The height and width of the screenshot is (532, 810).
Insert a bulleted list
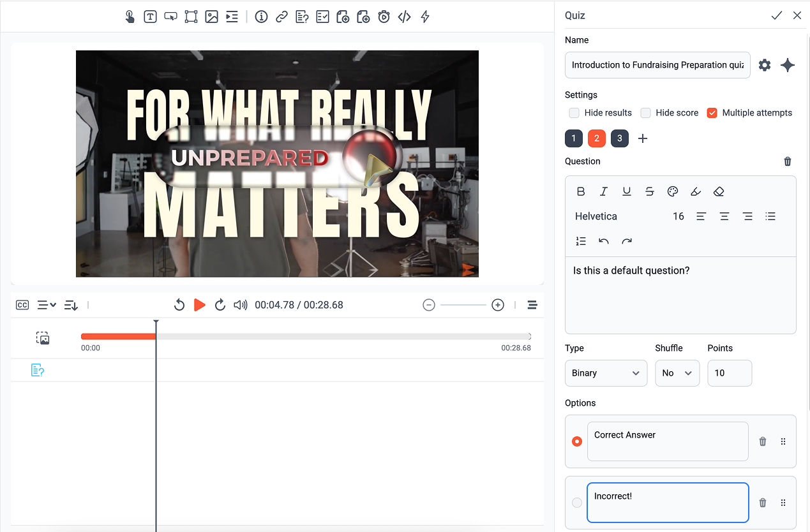pos(770,216)
